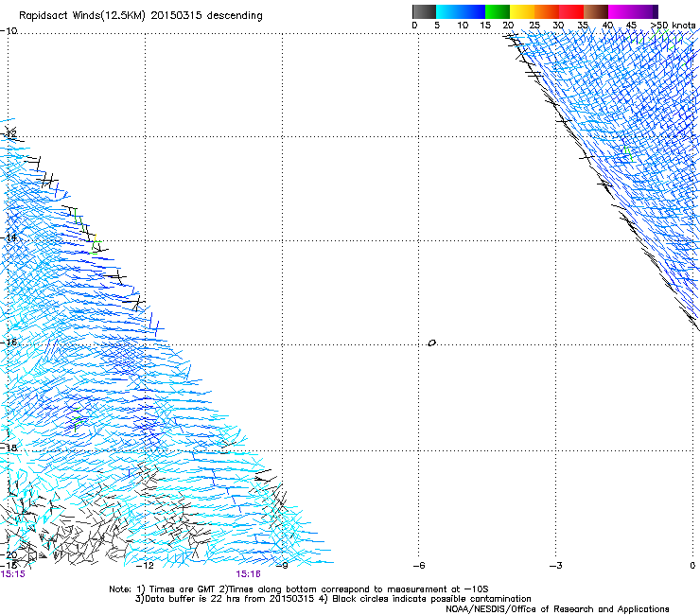Click the green 15-20 knots legend color
The image size is (700, 615).
(x=498, y=11)
